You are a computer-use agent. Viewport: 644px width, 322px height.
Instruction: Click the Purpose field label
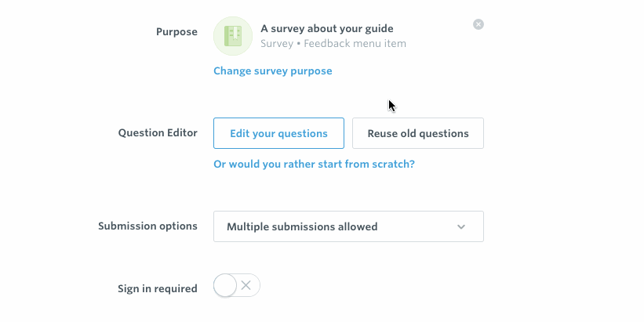(x=176, y=32)
